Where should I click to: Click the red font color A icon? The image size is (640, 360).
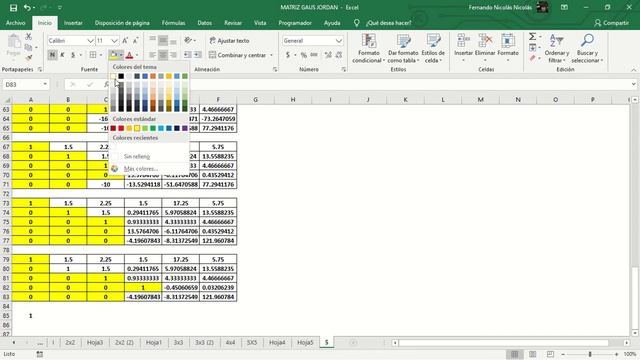(129, 55)
